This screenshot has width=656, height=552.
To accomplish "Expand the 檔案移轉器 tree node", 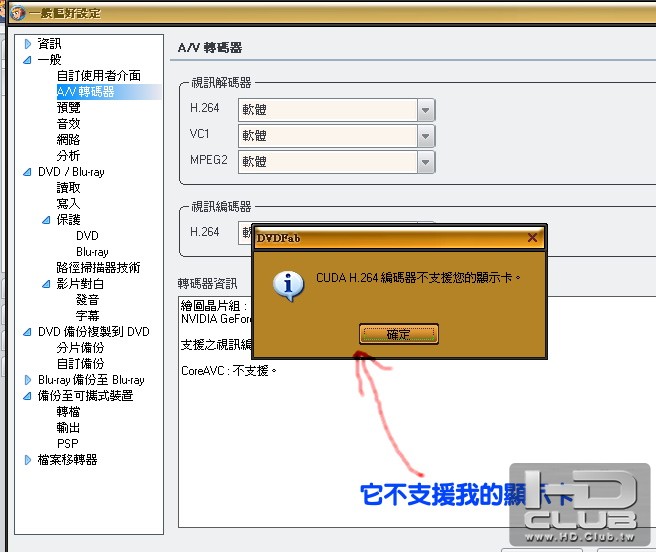I will point(28,460).
